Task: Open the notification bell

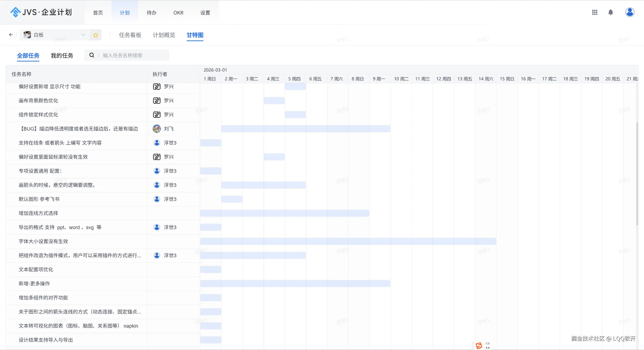Action: tap(610, 12)
